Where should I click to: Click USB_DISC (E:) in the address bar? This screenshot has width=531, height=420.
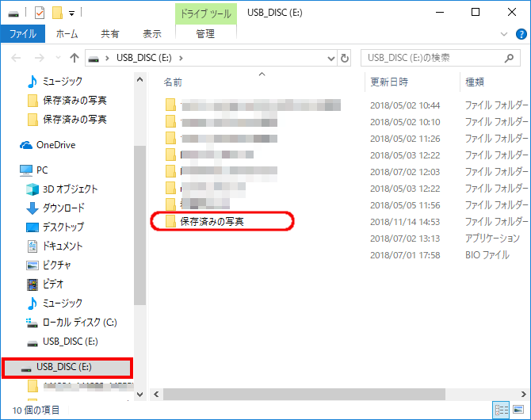point(144,58)
